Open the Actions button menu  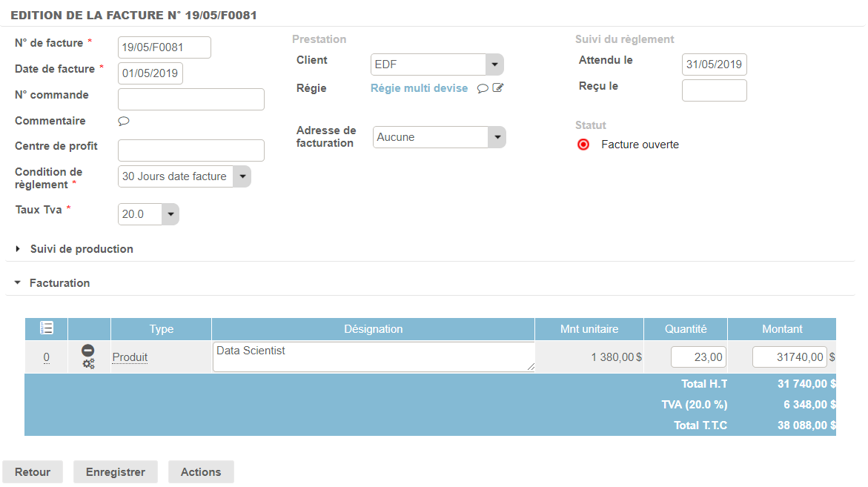(x=201, y=472)
